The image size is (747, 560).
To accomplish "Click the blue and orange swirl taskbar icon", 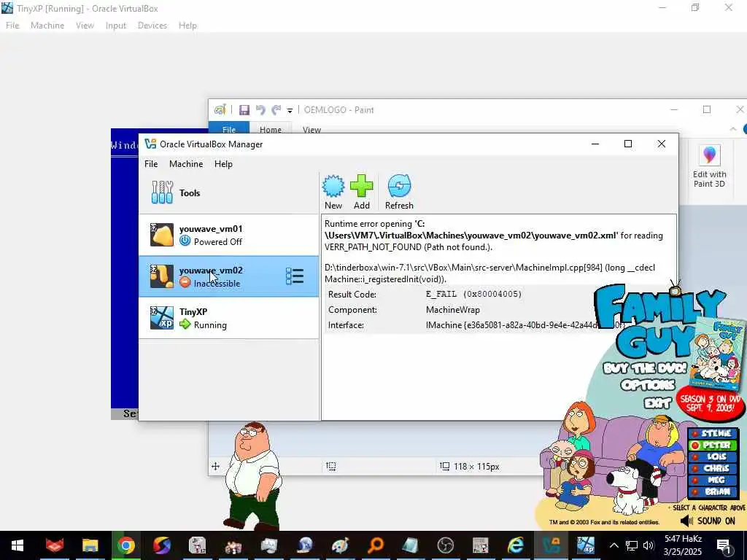I will pyautogui.click(x=162, y=545).
